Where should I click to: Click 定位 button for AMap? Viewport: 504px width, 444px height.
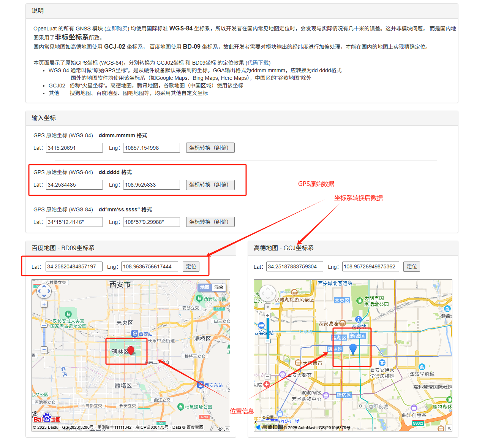tap(412, 266)
